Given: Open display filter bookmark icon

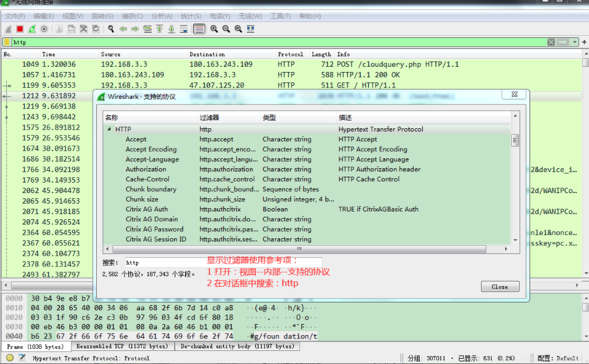Looking at the screenshot, I should click(x=7, y=42).
